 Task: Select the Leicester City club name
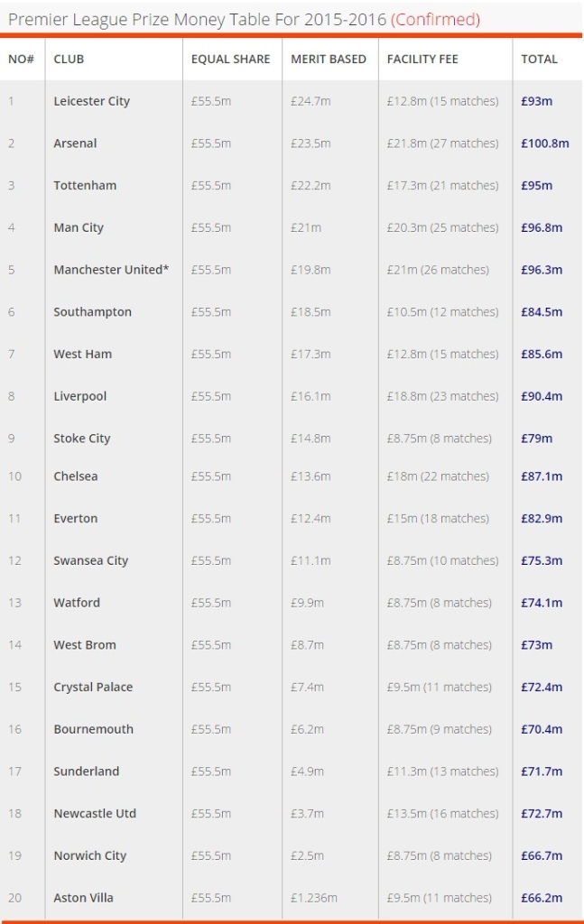pyautogui.click(x=92, y=101)
